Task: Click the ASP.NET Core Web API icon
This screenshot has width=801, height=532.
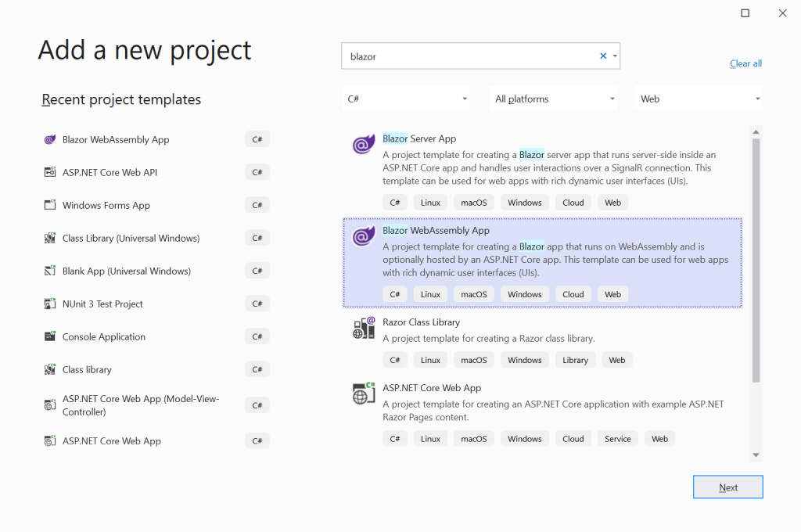Action: coord(50,171)
